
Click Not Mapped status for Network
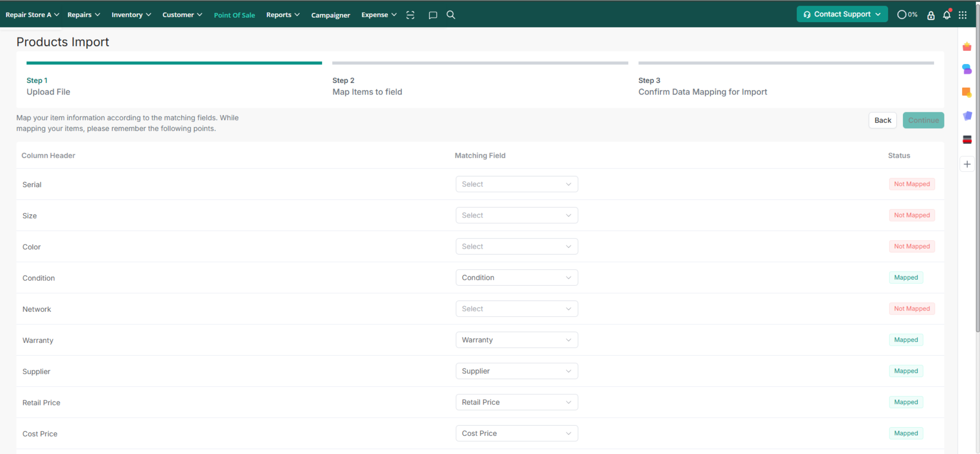click(911, 309)
